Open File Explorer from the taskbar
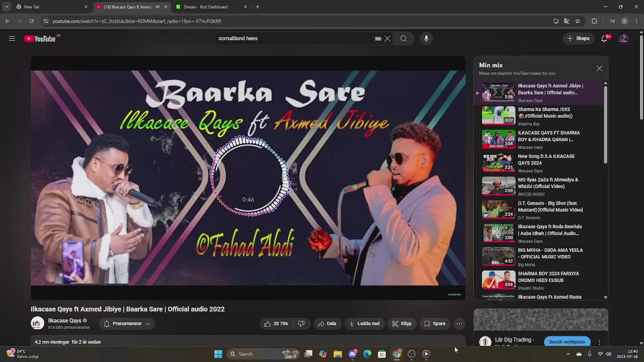The width and height of the screenshot is (644, 362). pos(338,354)
